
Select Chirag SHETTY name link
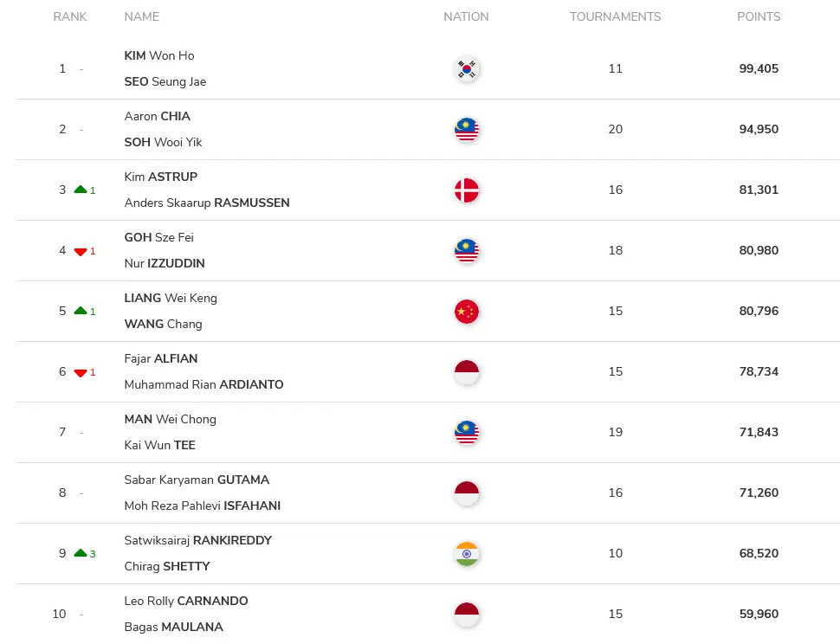pyautogui.click(x=167, y=566)
